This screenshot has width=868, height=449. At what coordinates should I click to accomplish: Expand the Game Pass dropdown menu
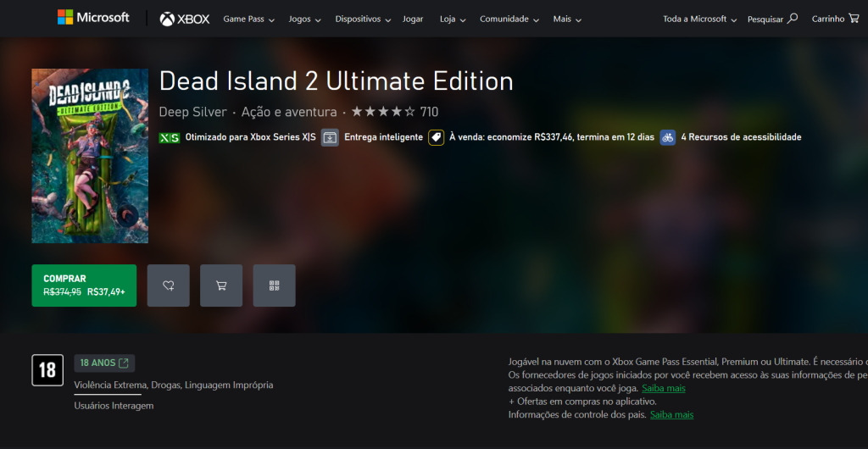pyautogui.click(x=248, y=19)
